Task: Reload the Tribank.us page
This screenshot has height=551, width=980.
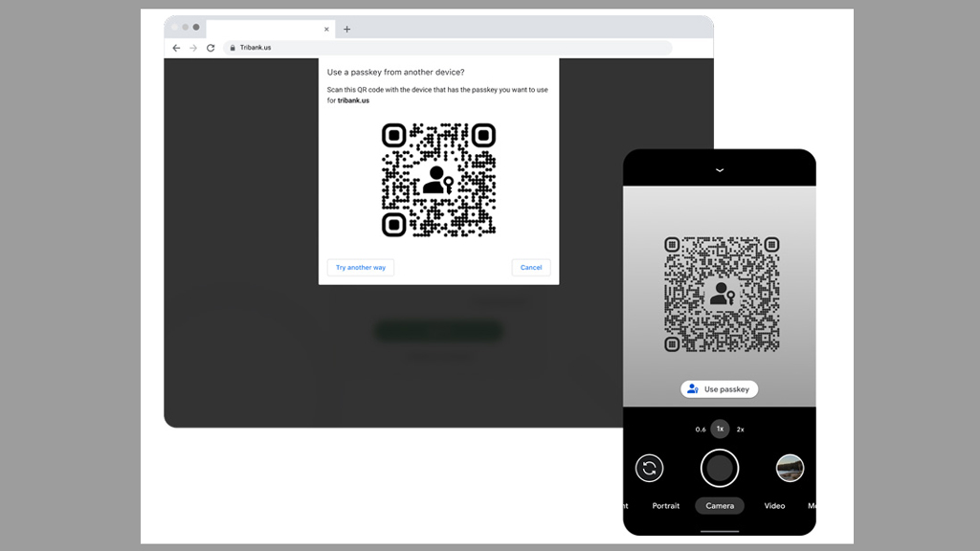Action: tap(211, 48)
